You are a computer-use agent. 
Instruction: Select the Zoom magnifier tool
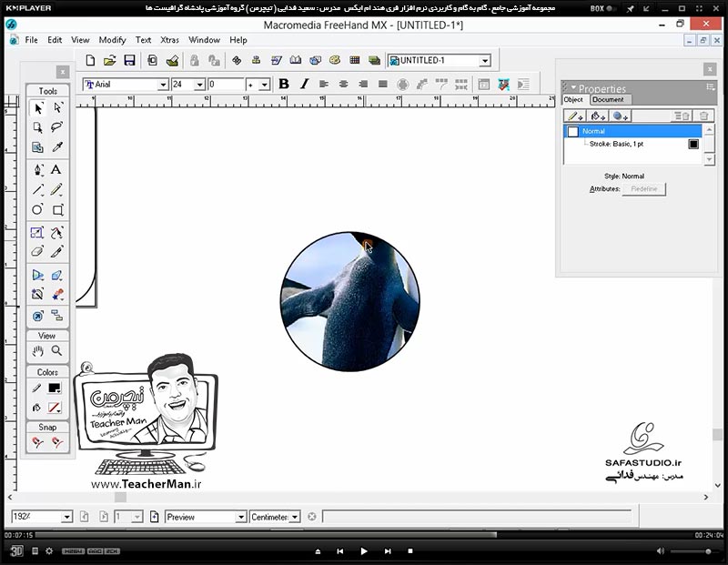pos(56,350)
